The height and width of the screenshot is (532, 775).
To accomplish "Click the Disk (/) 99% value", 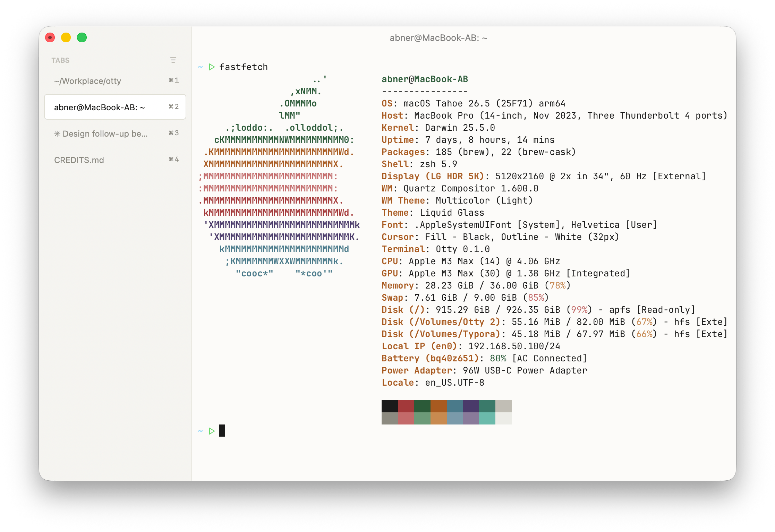I will [579, 310].
